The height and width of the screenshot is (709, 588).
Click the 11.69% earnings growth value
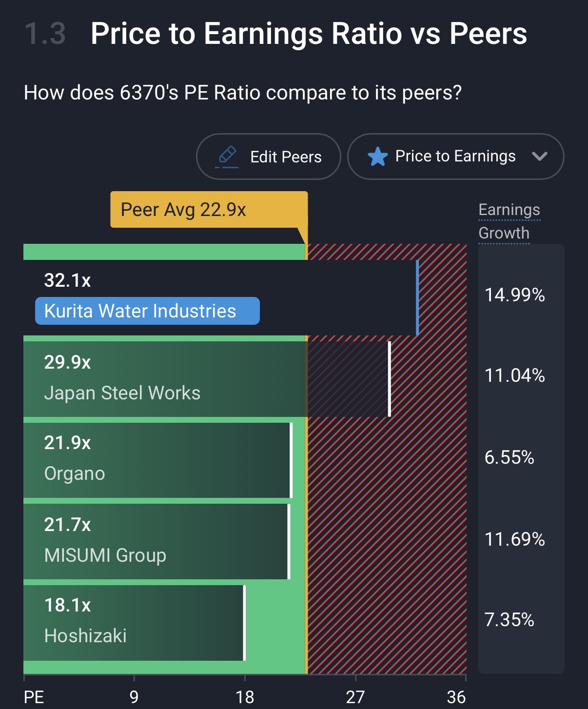pyautogui.click(x=514, y=539)
